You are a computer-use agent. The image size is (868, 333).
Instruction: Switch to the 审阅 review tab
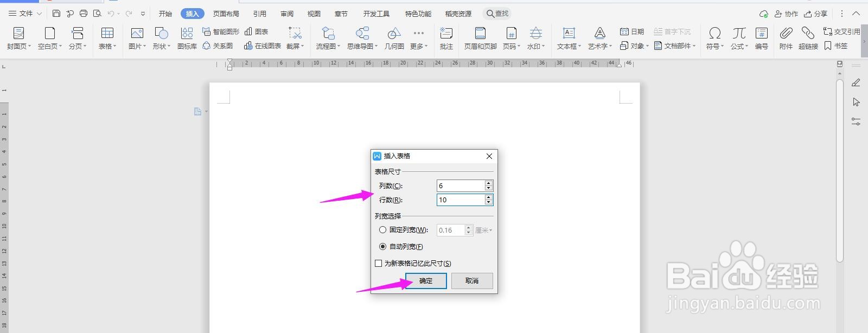point(287,14)
